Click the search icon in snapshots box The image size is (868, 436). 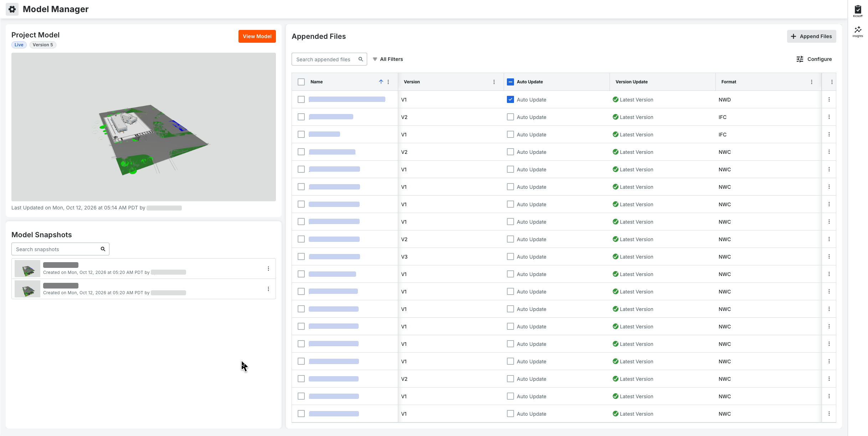point(103,249)
